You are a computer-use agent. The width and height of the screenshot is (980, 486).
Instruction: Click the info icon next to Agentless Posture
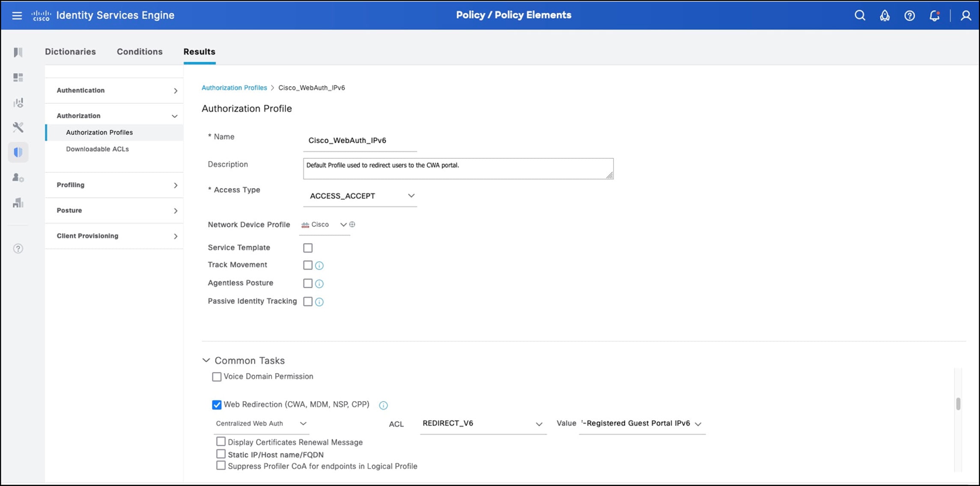pos(319,284)
